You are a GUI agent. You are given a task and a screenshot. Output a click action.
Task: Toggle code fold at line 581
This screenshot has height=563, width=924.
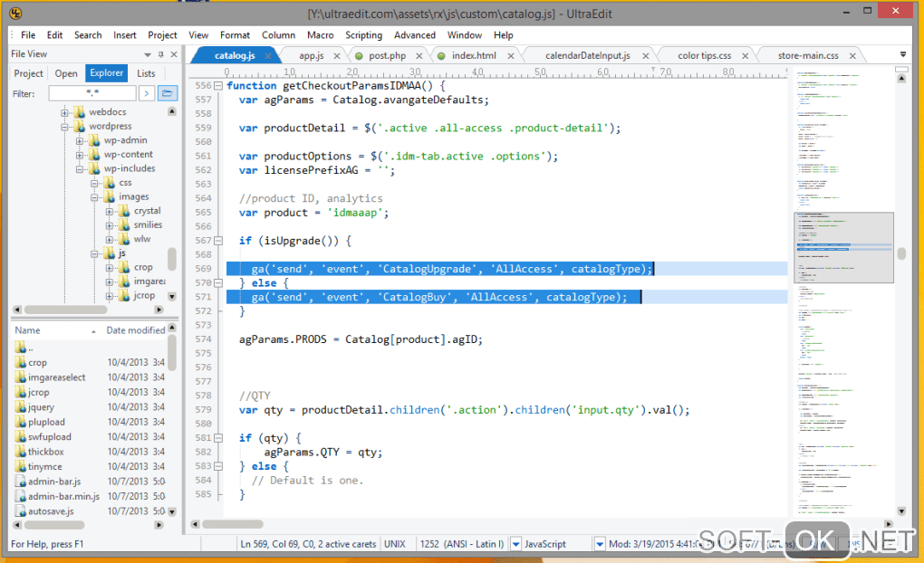tap(217, 438)
